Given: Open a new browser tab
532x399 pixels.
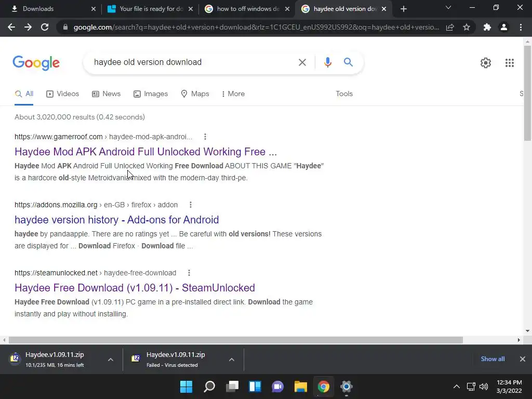Looking at the screenshot, I should (x=403, y=9).
